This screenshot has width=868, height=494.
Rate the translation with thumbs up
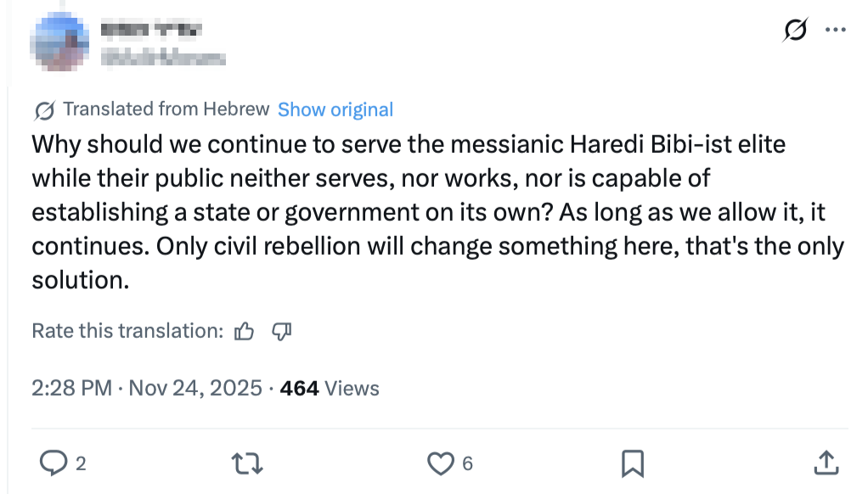click(x=244, y=331)
